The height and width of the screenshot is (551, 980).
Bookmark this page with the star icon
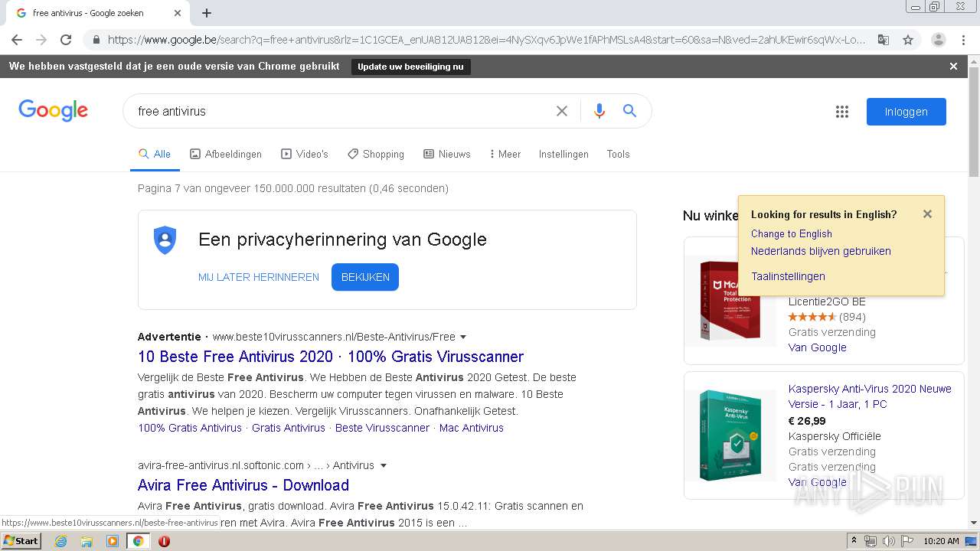pos(908,40)
